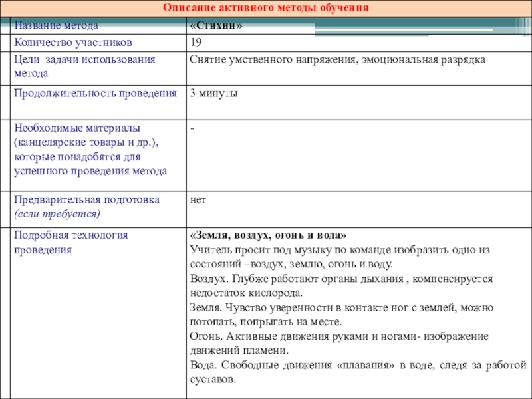Viewport: 532px width, 399px height.
Task: Click the text 'потопать, попрыгать на месте.'
Action: point(265,322)
